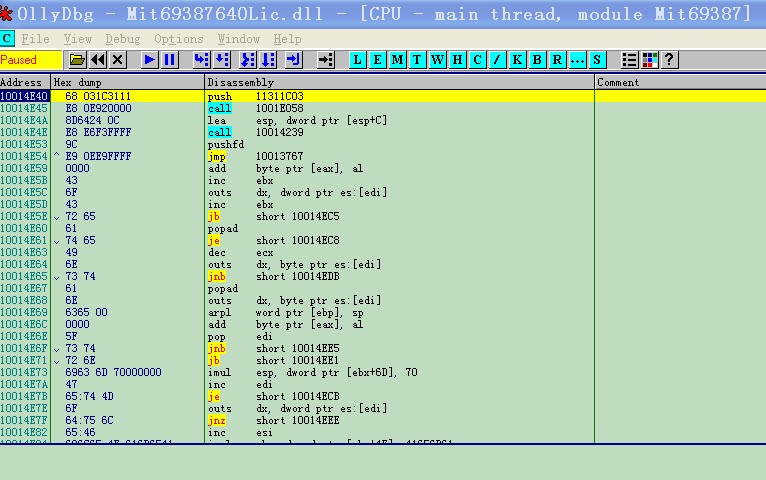This screenshot has width=766, height=480.
Task: Show Source with S button
Action: click(x=597, y=60)
